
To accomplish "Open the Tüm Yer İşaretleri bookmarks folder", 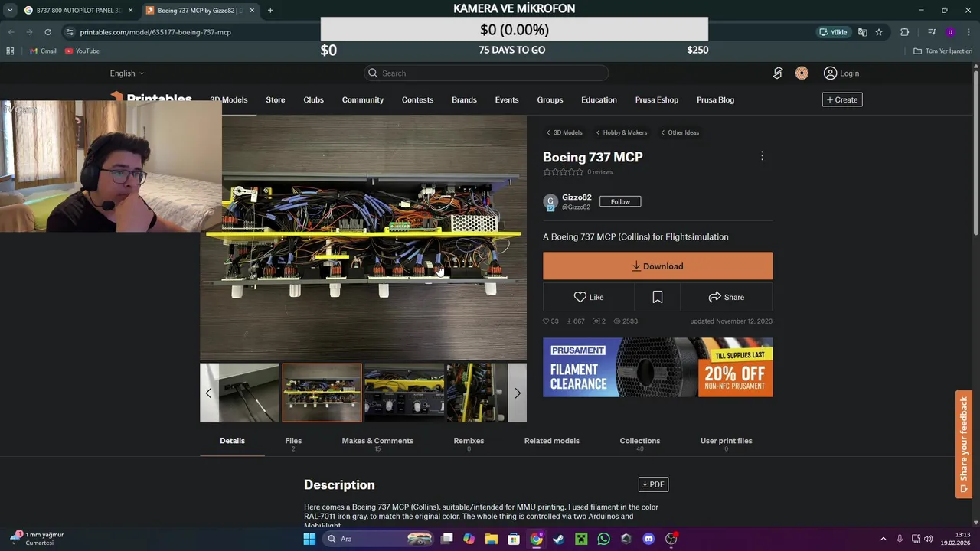I will coord(943,51).
